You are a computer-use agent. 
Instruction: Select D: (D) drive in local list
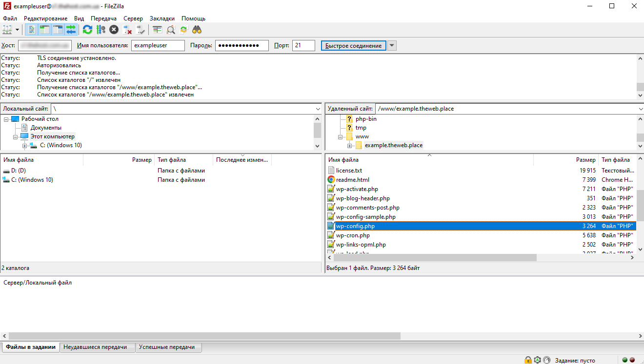tap(18, 171)
